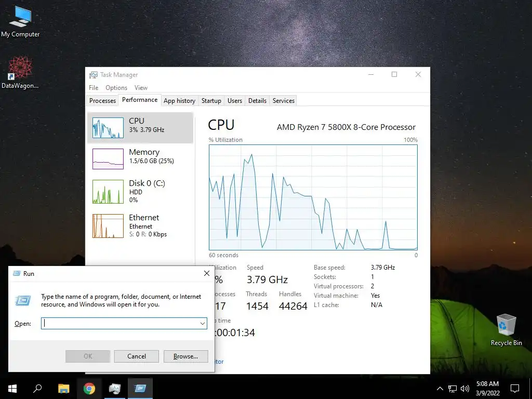Select the Ethernet mini graph thumbnail

coord(108,226)
